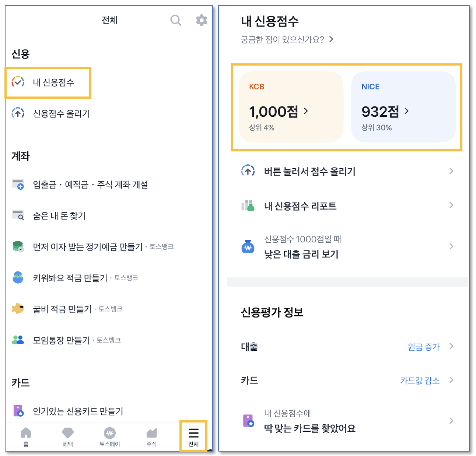Tap the 숨은 내 돈 찾기 magnifier icon
The width and height of the screenshot is (476, 456).
(18, 216)
